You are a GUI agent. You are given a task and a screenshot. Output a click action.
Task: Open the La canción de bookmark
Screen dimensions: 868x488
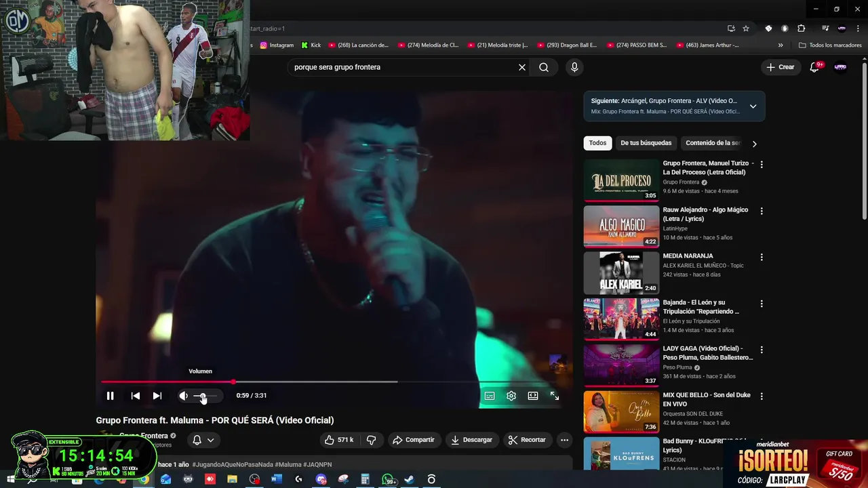click(x=358, y=45)
